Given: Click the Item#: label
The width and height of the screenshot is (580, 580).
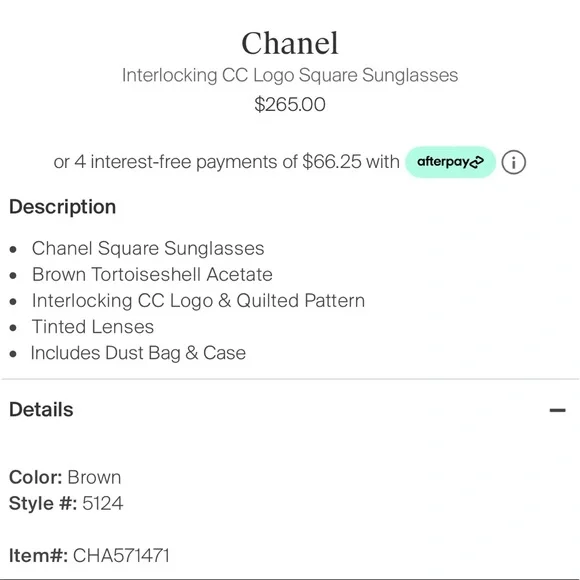Looking at the screenshot, I should click(38, 556).
